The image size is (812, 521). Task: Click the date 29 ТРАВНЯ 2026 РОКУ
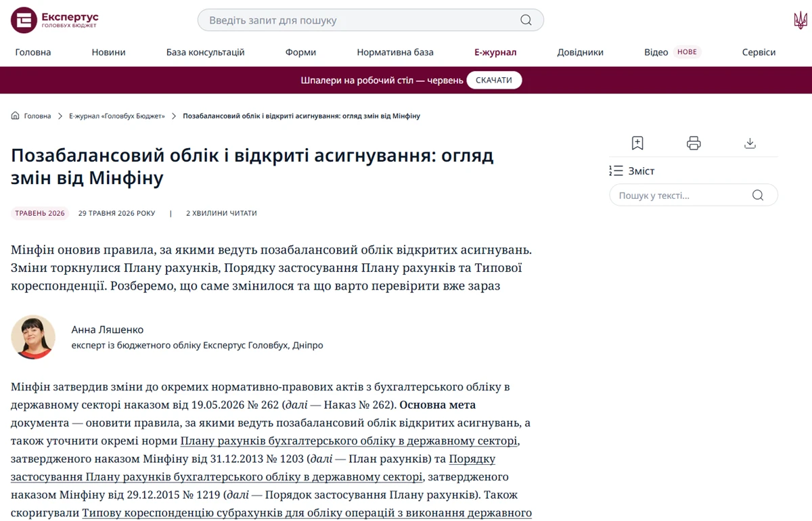pyautogui.click(x=116, y=213)
